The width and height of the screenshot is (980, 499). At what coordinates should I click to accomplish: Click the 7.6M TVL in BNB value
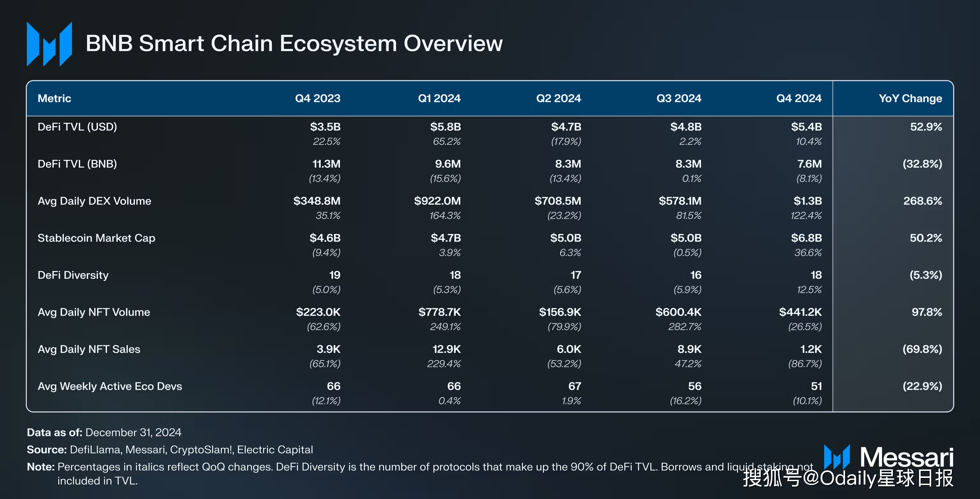point(810,164)
